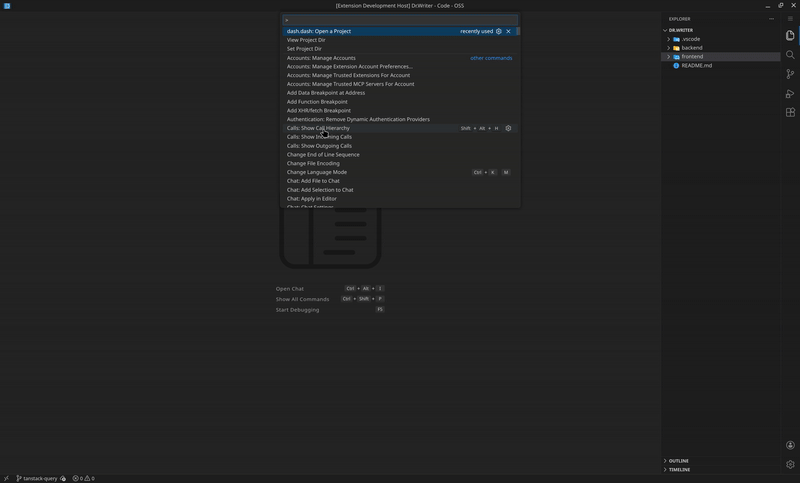Open the Explorer view in activity bar

(x=790, y=35)
